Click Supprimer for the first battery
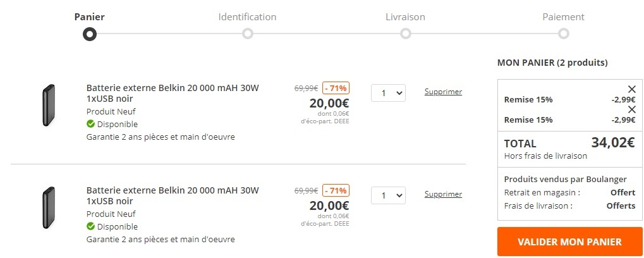The width and height of the screenshot is (644, 258). (x=443, y=92)
